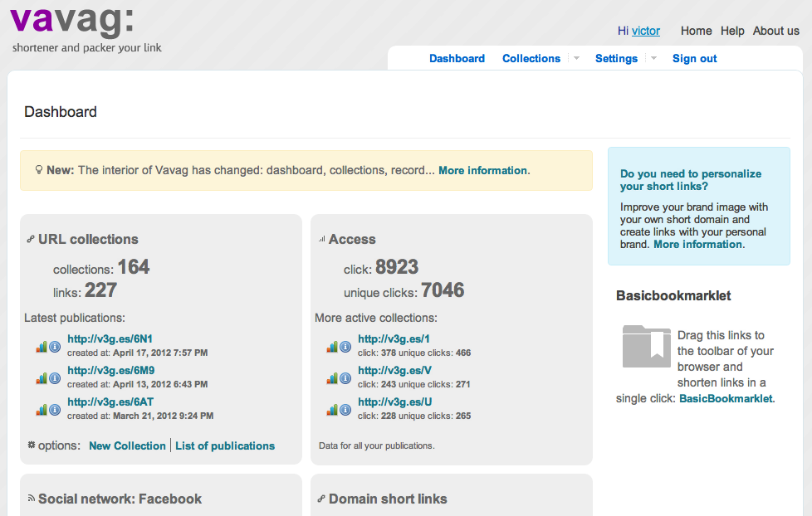Click the folder bookmarklet icon under Basicbookmarklet

pyautogui.click(x=646, y=347)
